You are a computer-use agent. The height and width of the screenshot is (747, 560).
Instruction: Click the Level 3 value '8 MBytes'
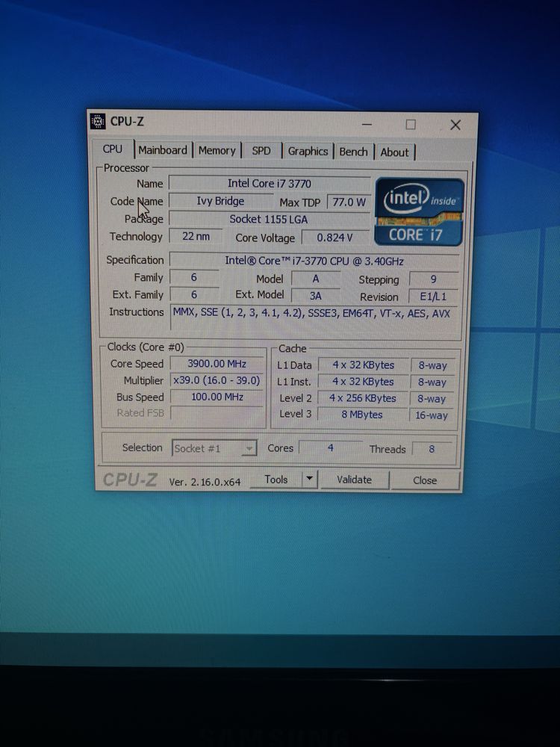click(x=362, y=415)
